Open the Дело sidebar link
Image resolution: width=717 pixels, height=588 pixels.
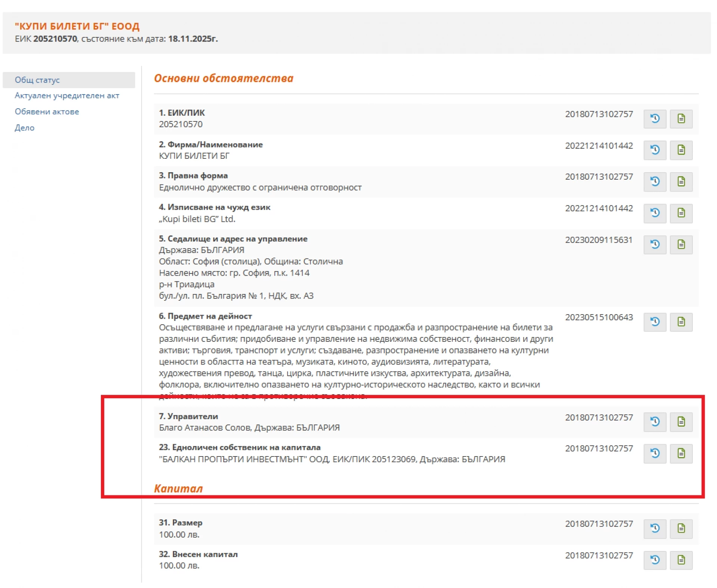point(24,128)
